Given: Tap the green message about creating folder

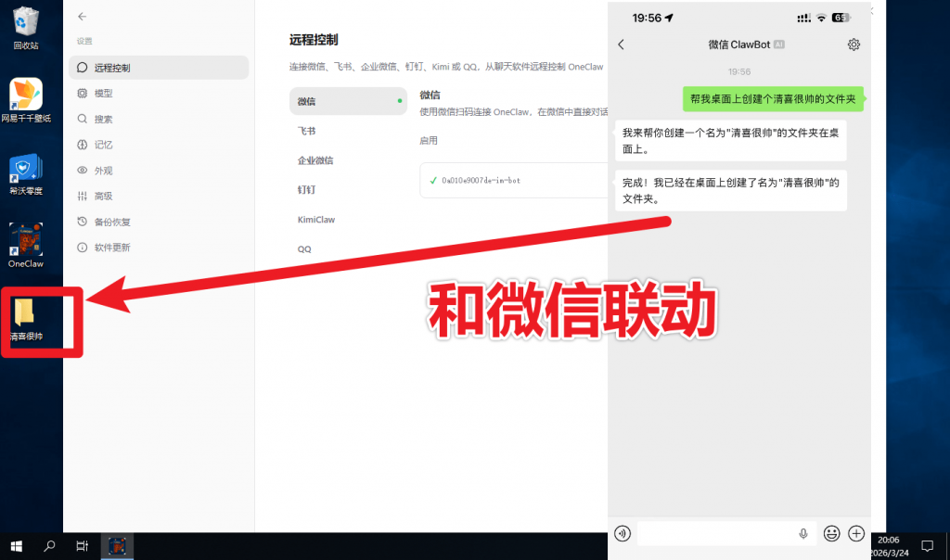Looking at the screenshot, I should pos(773,99).
